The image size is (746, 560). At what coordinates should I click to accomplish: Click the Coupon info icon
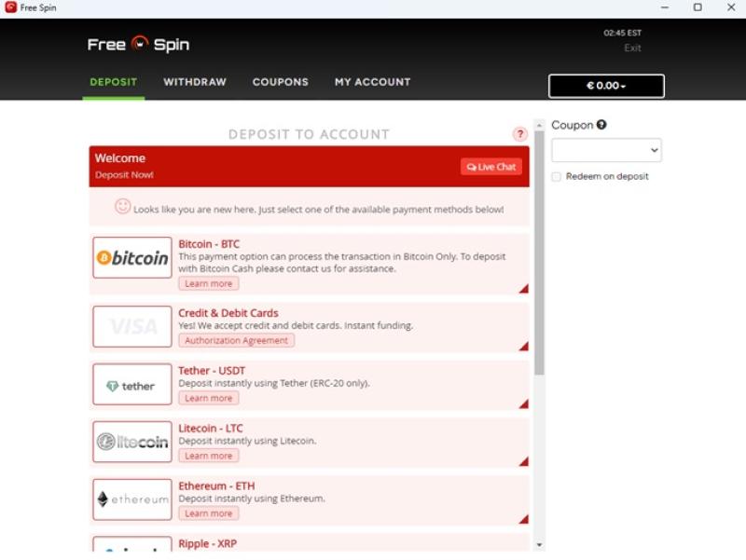pos(601,125)
